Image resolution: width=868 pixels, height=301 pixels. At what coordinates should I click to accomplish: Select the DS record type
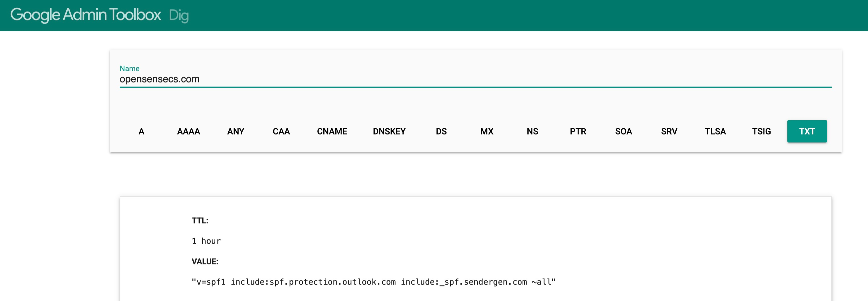click(x=441, y=131)
